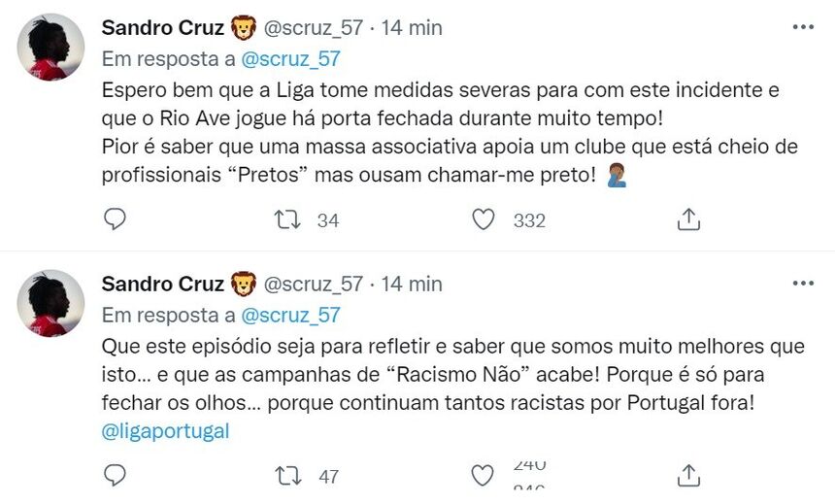Share the second tweet about racism campaigns
Image resolution: width=835 pixels, height=504 pixels.
[688, 475]
